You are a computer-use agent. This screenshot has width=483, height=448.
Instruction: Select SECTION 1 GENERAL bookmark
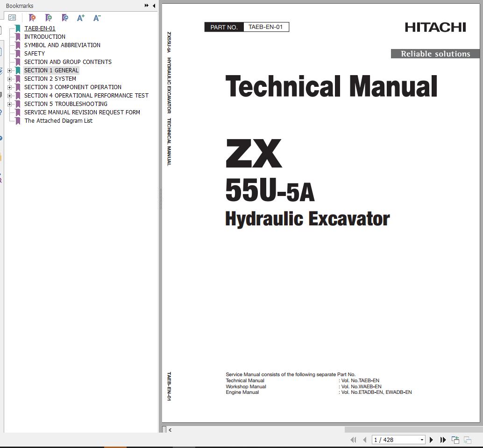tap(51, 70)
